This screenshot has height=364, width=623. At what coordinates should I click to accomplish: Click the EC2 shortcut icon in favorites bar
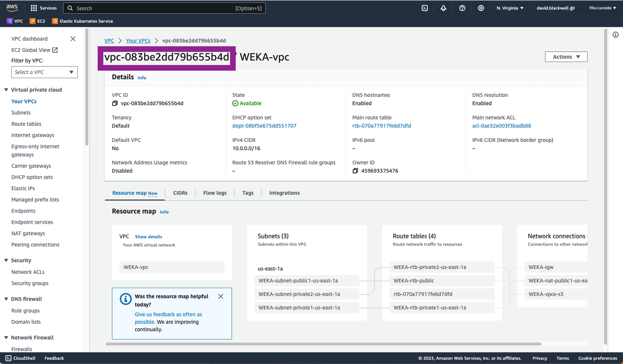32,21
